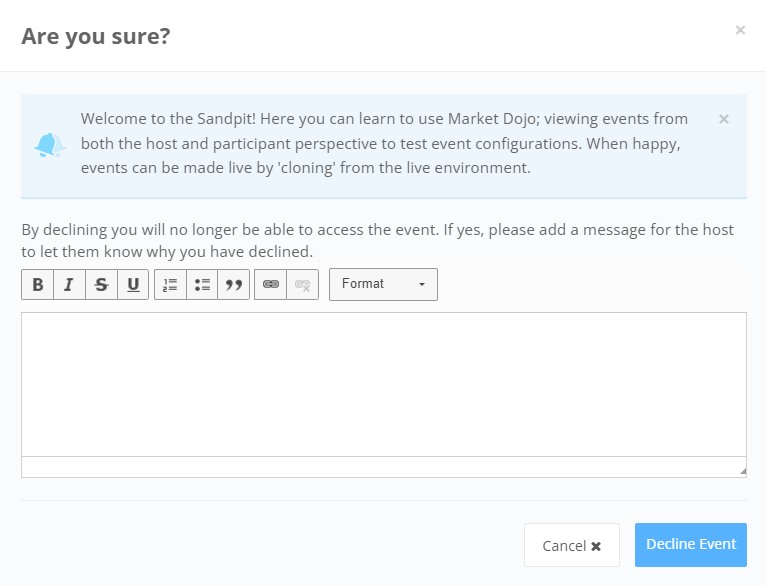The width and height of the screenshot is (766, 586).
Task: Click the X icon inside Cancel button
Action: pos(596,546)
